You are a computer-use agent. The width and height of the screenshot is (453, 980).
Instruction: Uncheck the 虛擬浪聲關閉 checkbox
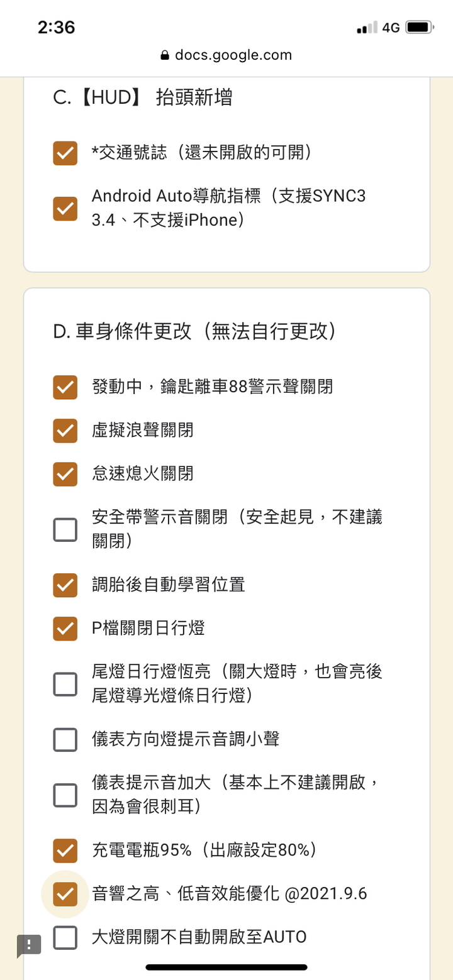tap(65, 431)
